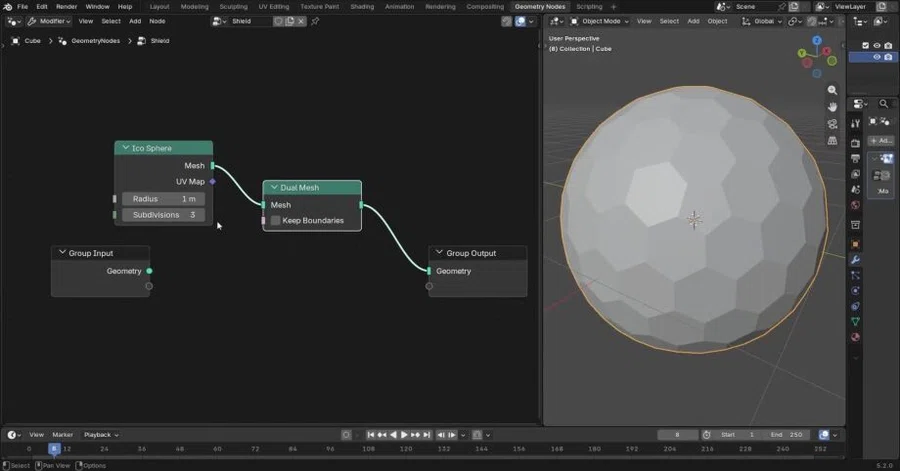This screenshot has width=900, height=471.
Task: Play the animation forward
Action: pyautogui.click(x=404, y=435)
